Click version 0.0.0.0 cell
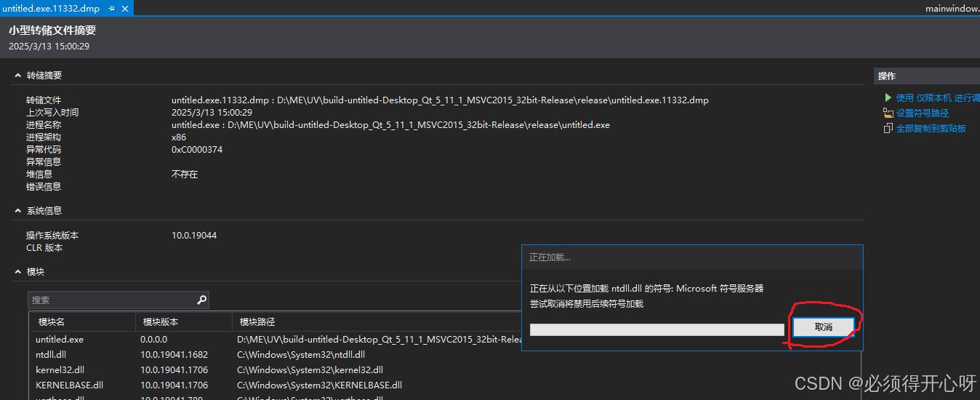 click(x=153, y=340)
